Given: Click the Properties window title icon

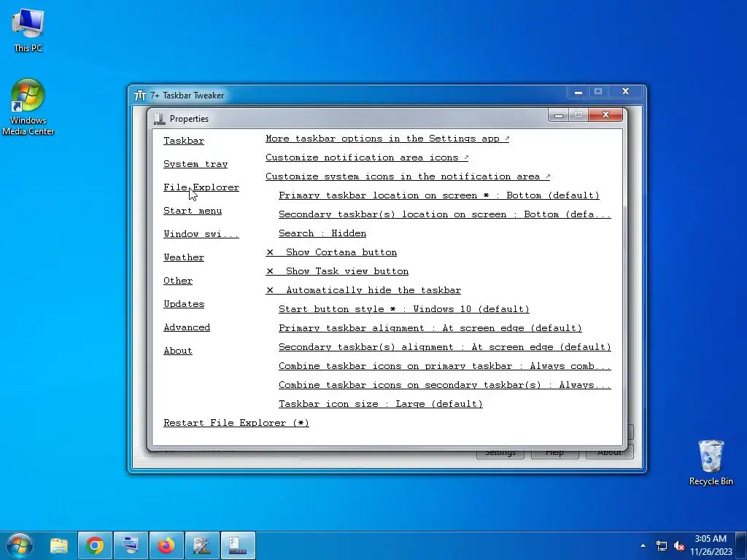Looking at the screenshot, I should (x=160, y=119).
